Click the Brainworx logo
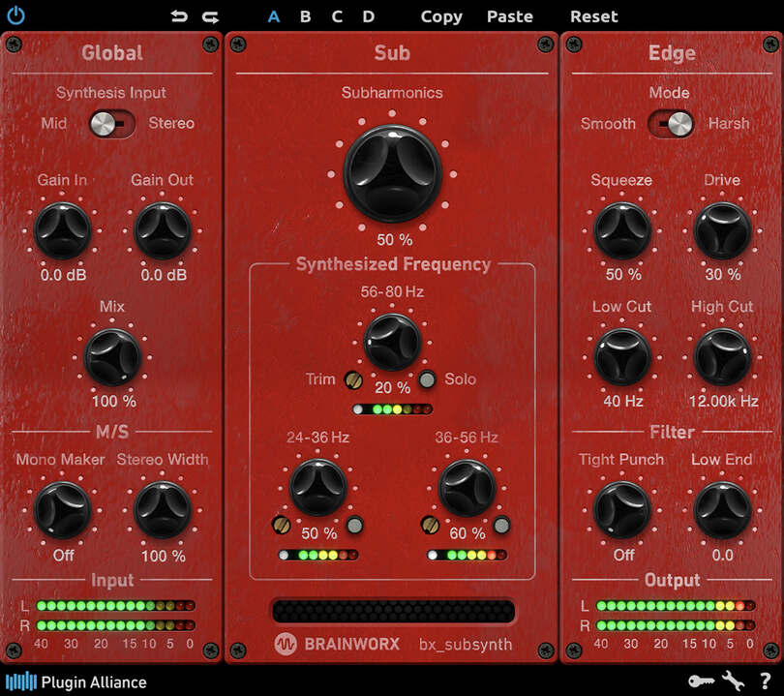Viewport: 784px width, 696px height. click(286, 645)
